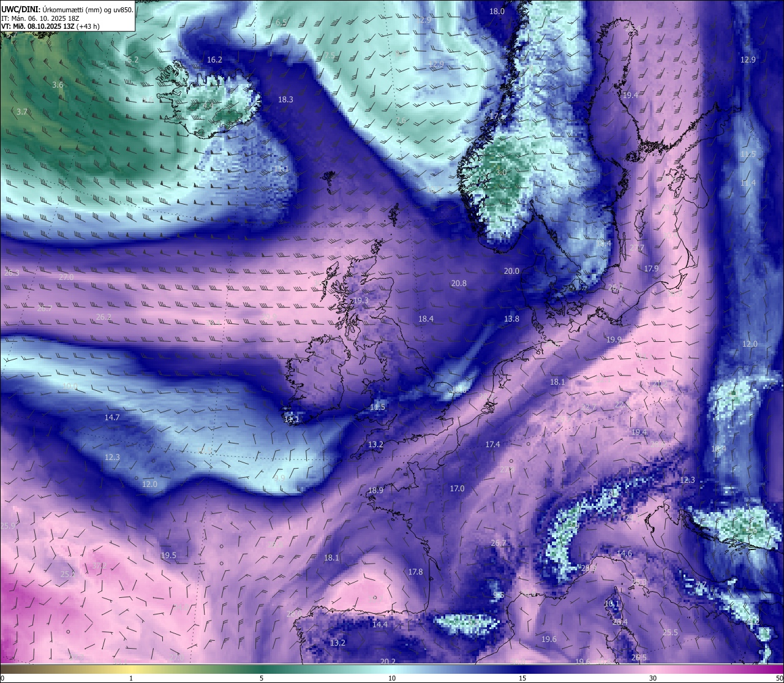
Task: Click the 20.8 value in the North Sea
Action: click(x=459, y=283)
